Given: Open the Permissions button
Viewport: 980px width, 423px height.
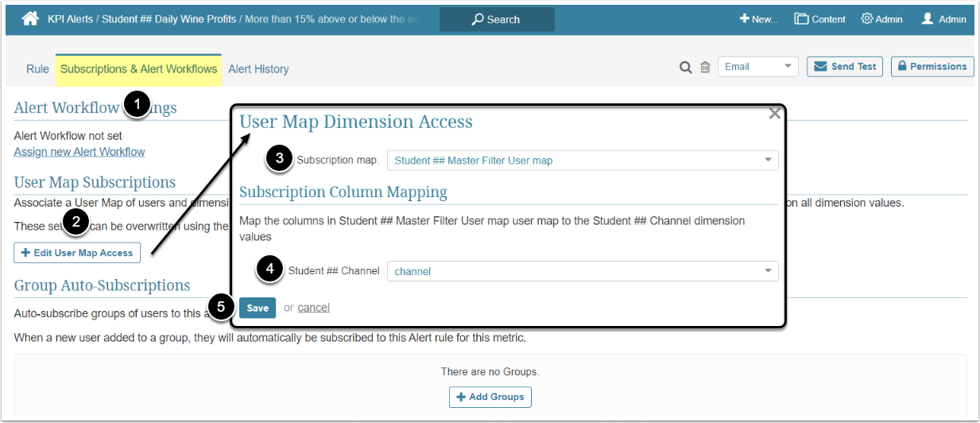Looking at the screenshot, I should (x=932, y=67).
